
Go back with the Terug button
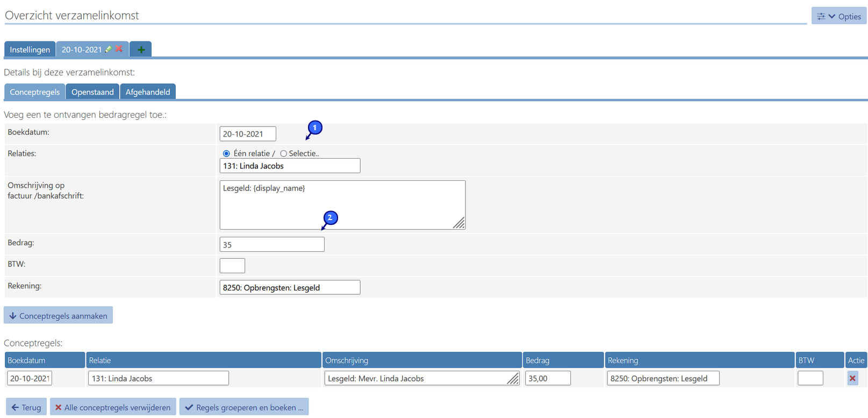(26, 407)
